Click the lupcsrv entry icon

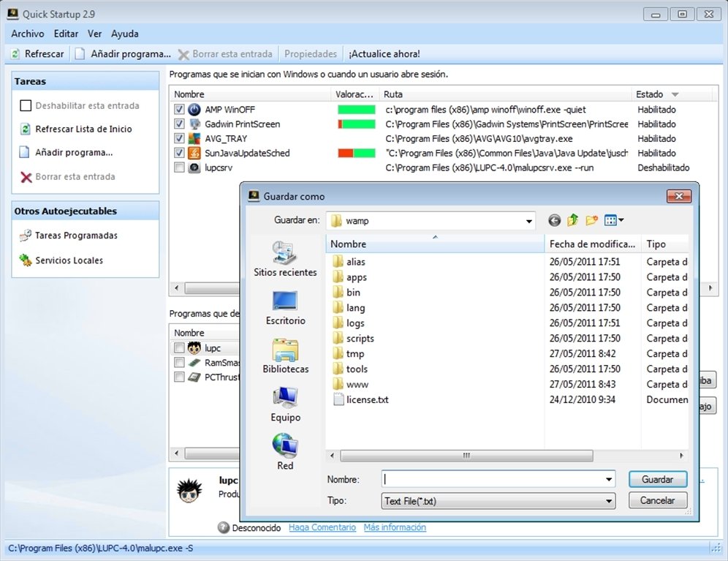194,167
